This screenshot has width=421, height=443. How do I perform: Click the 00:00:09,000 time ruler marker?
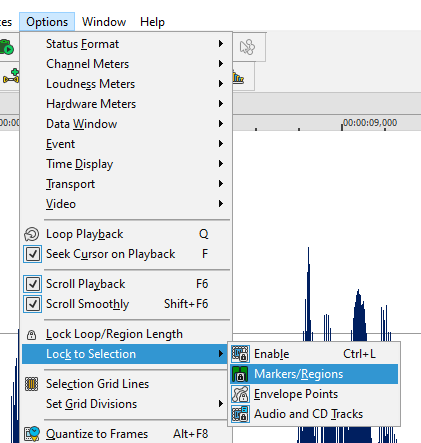point(370,123)
